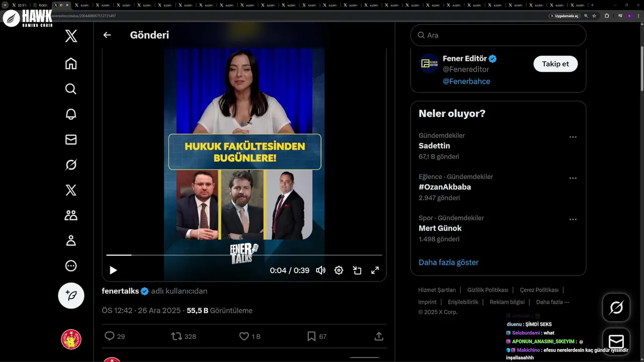
Task: Click Daha fazla göster
Action: point(448,262)
